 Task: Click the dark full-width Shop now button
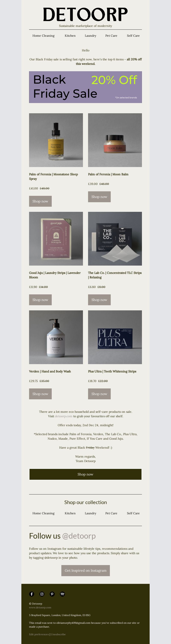pyautogui.click(x=85, y=474)
